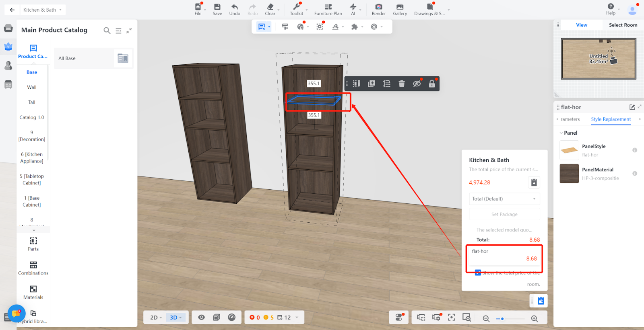The width and height of the screenshot is (644, 330).
Task: Toggle show total room price checkbox
Action: click(x=478, y=273)
